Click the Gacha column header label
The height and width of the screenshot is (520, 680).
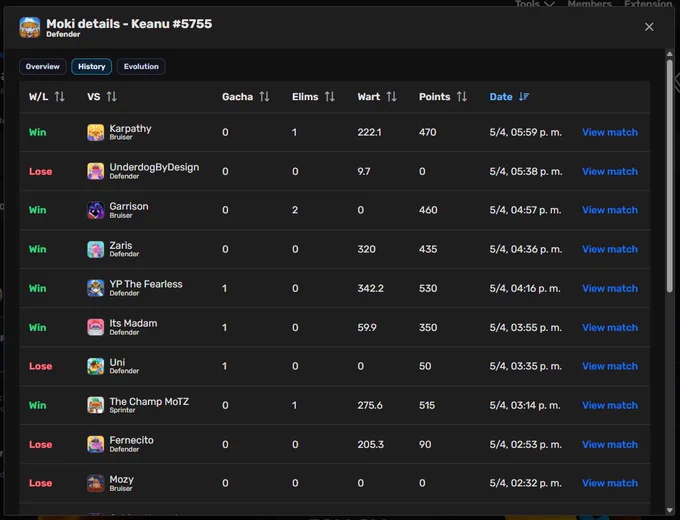pyautogui.click(x=237, y=97)
